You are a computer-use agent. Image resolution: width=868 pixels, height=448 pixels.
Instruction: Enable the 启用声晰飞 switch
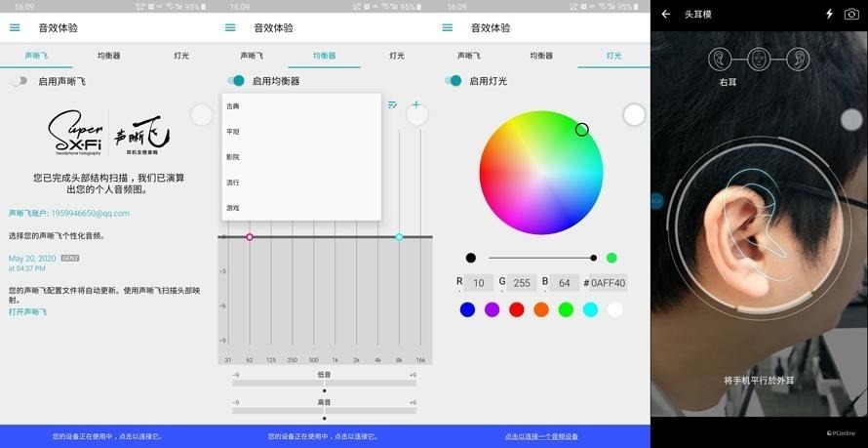pos(20,81)
